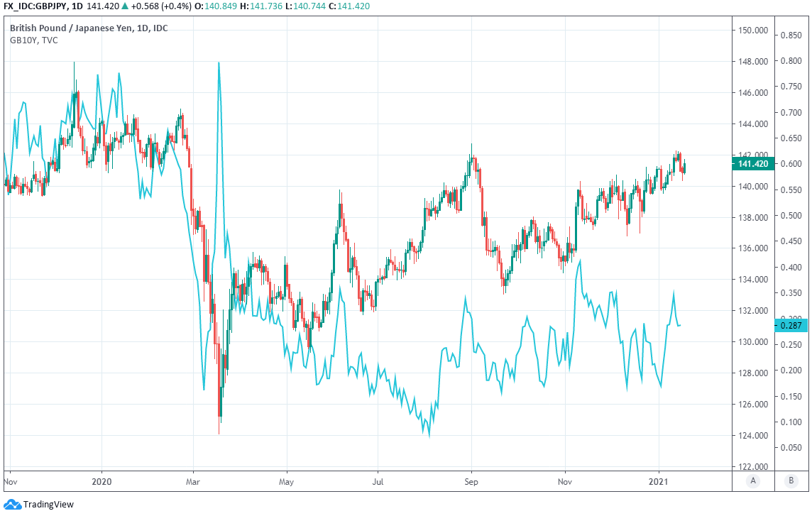Click the Sep label on time axis
The image size is (812, 516).
click(471, 481)
